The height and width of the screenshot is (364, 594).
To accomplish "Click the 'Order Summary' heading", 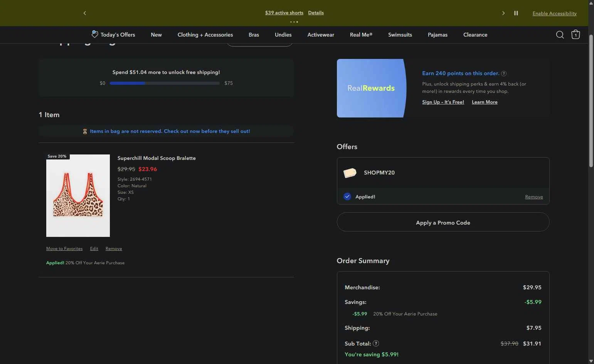I will tap(363, 261).
